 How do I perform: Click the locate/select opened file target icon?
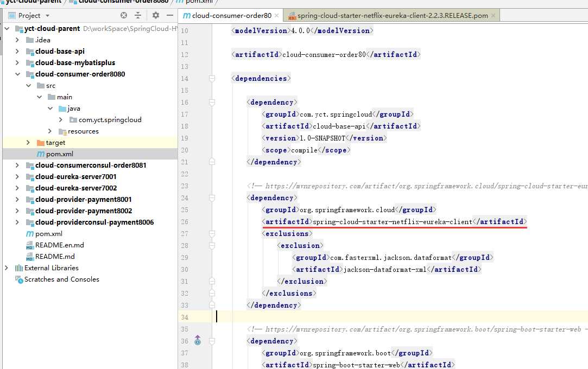click(124, 15)
